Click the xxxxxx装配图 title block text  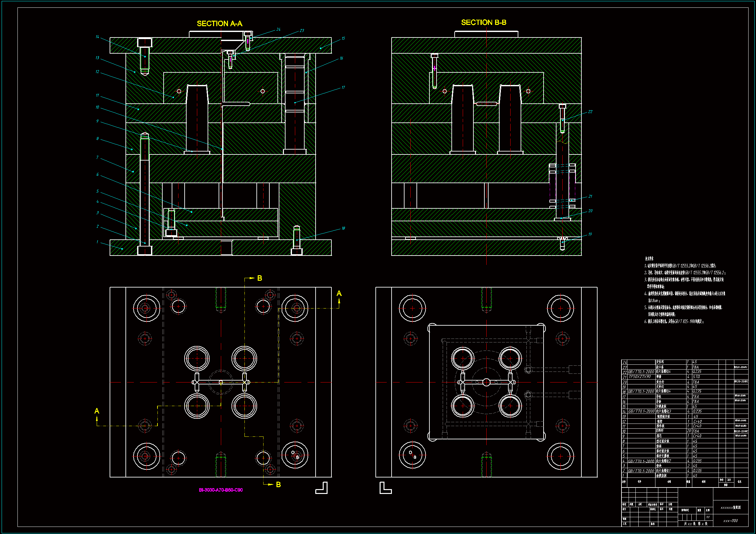click(730, 508)
